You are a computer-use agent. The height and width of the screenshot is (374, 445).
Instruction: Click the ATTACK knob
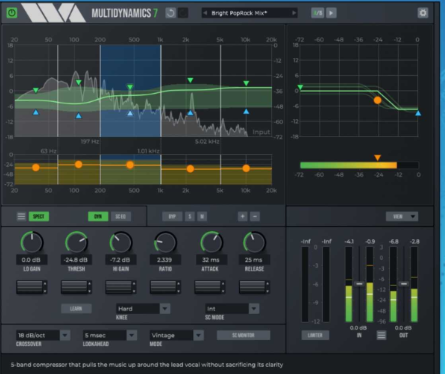click(211, 242)
